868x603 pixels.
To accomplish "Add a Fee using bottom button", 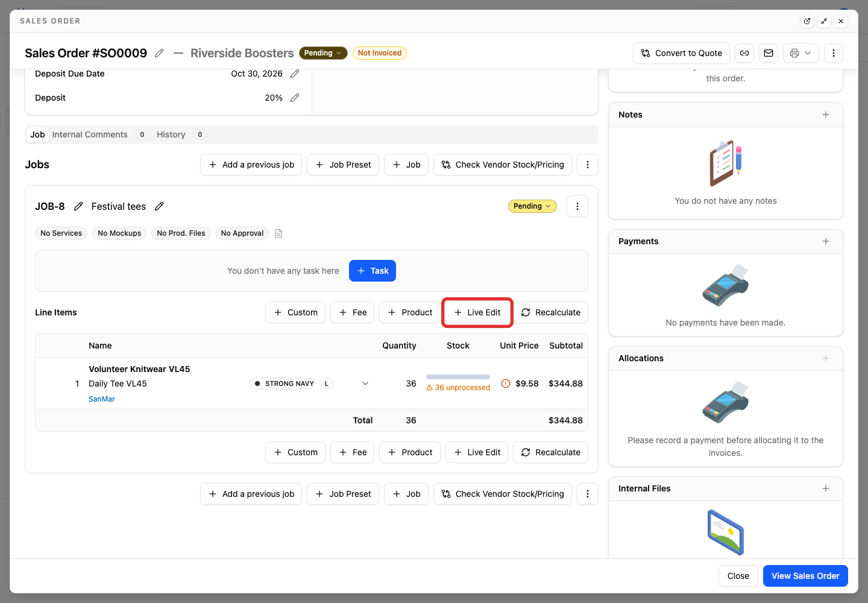I will click(x=353, y=452).
